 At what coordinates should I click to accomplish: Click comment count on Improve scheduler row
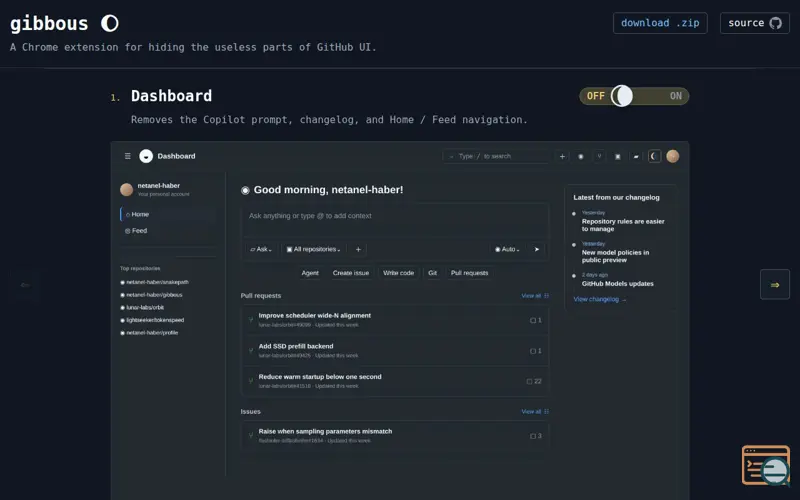click(536, 320)
